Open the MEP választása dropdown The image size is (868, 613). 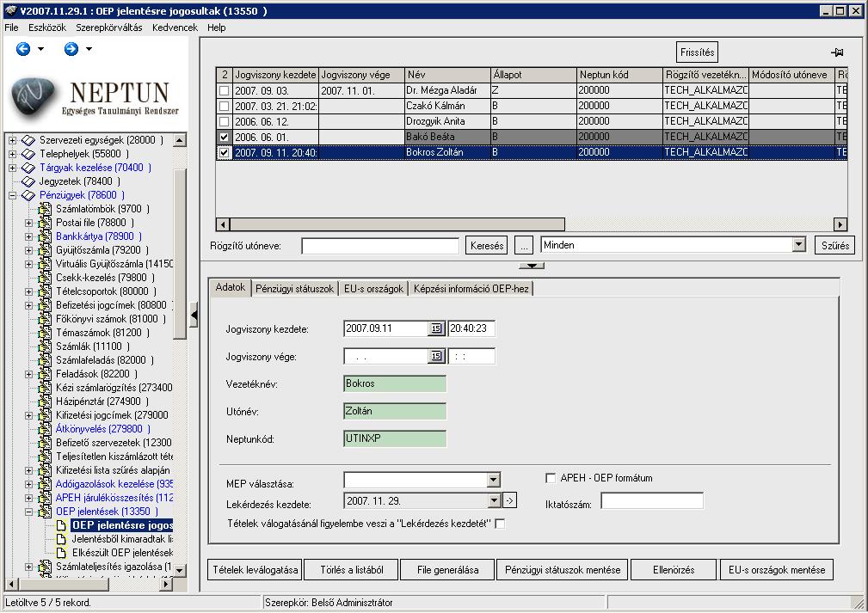493,480
